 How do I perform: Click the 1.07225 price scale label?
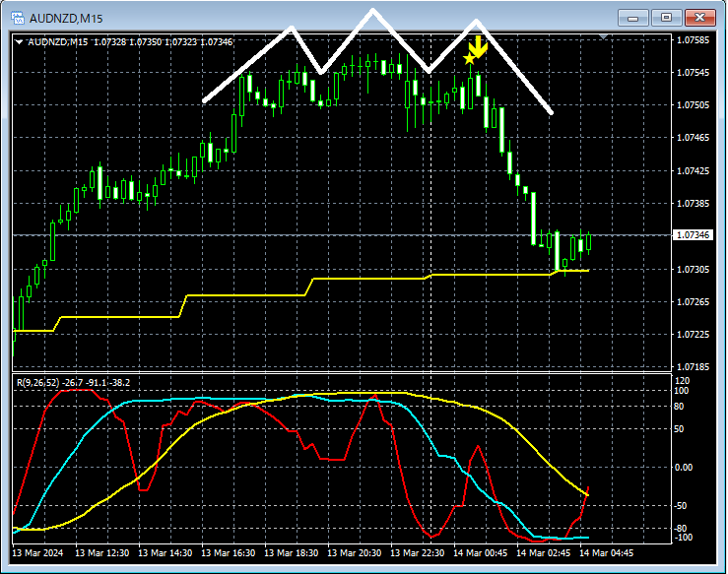click(x=694, y=335)
